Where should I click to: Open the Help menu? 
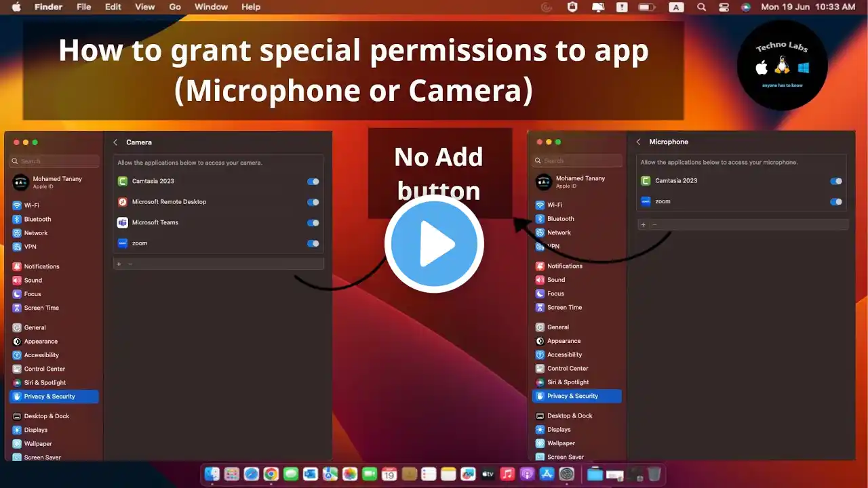pyautogui.click(x=251, y=7)
